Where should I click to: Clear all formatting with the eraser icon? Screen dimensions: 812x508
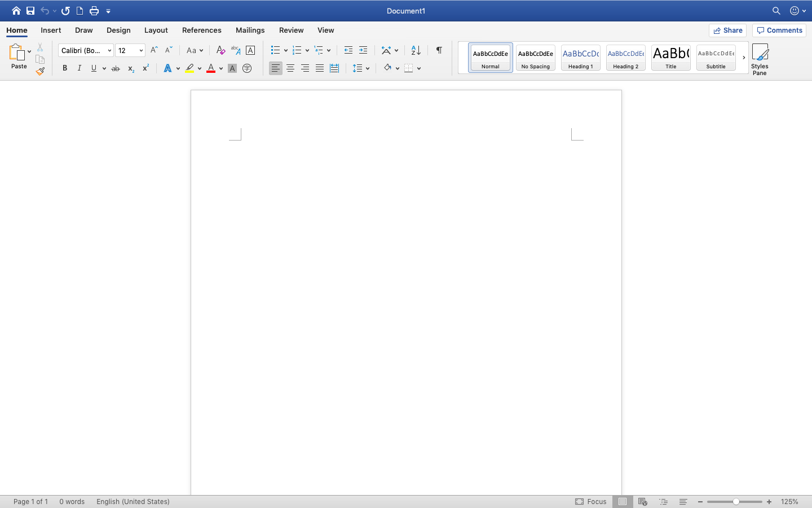tap(220, 50)
